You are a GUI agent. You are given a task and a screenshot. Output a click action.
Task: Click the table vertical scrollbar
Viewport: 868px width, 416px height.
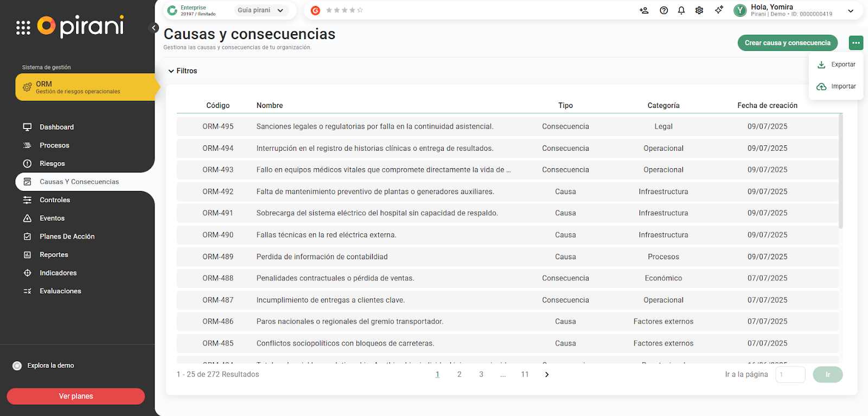tap(841, 171)
